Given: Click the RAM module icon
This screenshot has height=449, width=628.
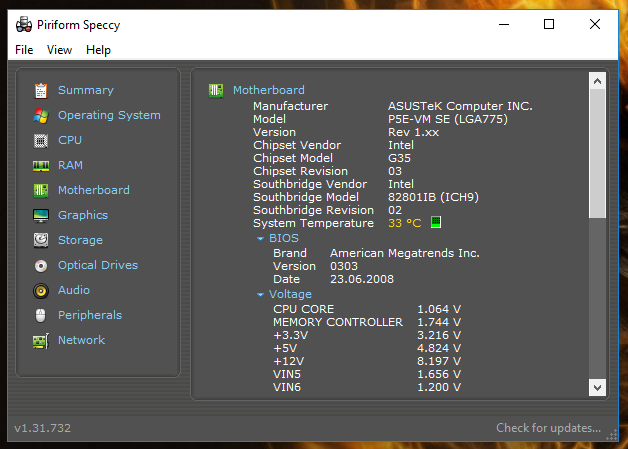Looking at the screenshot, I should click(41, 166).
